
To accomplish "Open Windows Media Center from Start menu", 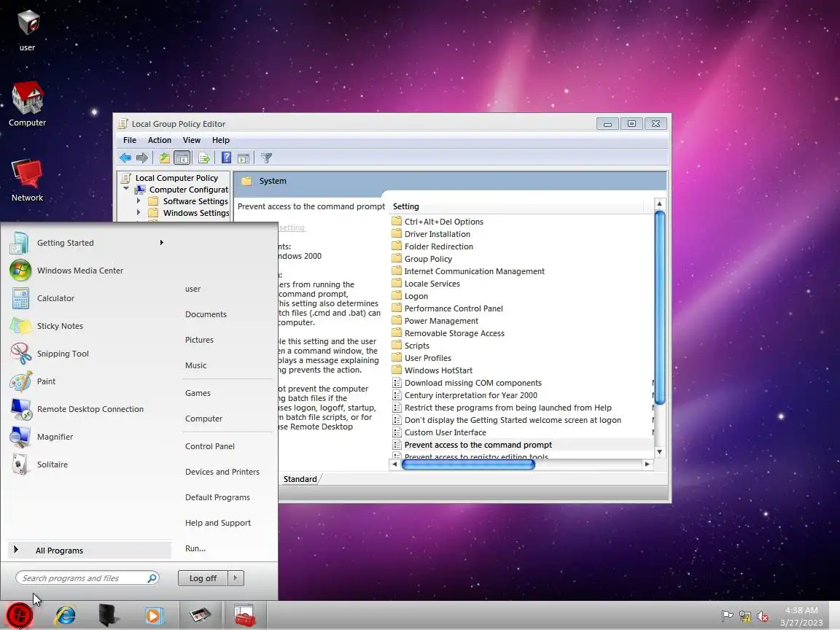I will pyautogui.click(x=79, y=271).
